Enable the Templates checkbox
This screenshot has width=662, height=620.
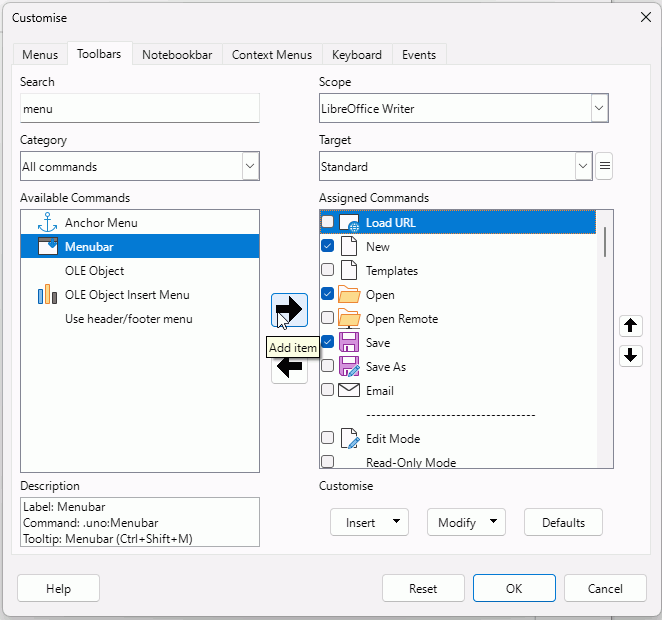point(327,271)
